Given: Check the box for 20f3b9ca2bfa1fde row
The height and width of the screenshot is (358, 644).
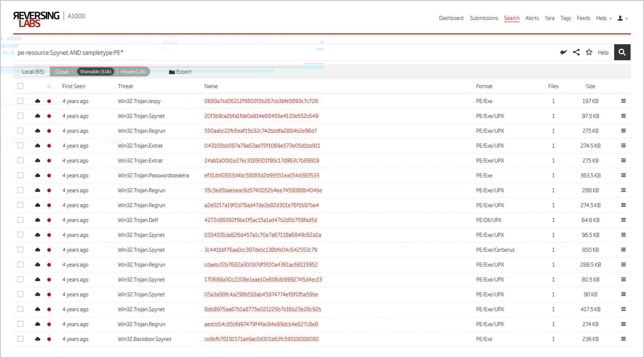Looking at the screenshot, I should click(20, 116).
